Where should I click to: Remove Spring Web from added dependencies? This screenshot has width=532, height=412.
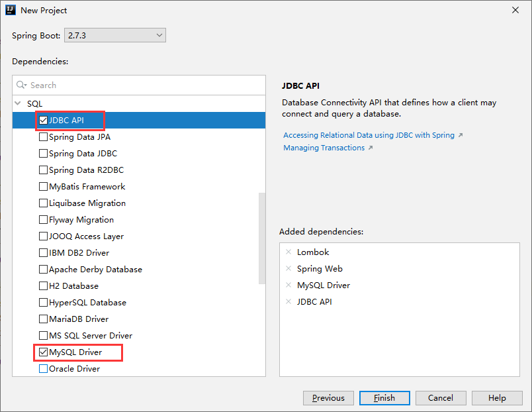pos(288,268)
